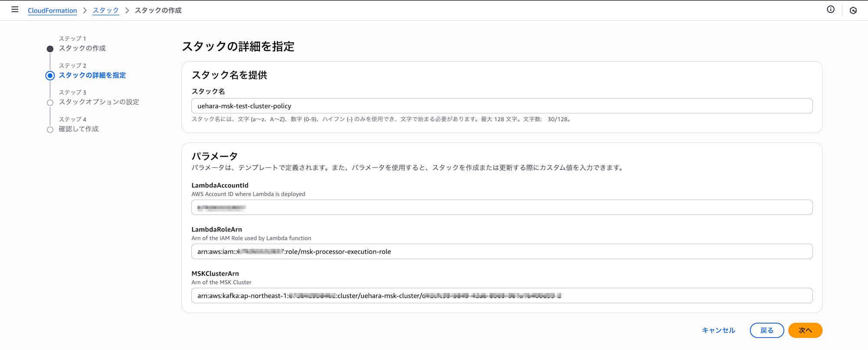Image resolution: width=868 pixels, height=350 pixels.
Task: Click 'AWS Account ID where Lambda is deployed' text
Action: click(248, 194)
